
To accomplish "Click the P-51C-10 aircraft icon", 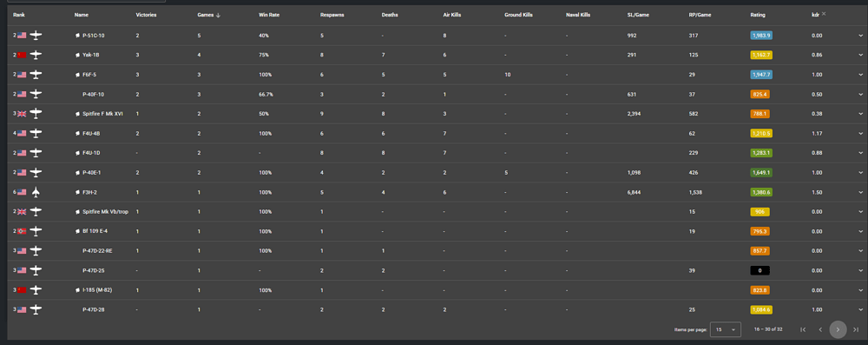I will click(36, 36).
